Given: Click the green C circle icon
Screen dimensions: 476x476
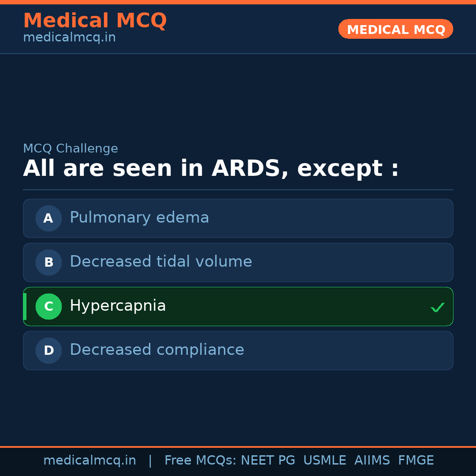Looking at the screenshot, I should point(48,306).
